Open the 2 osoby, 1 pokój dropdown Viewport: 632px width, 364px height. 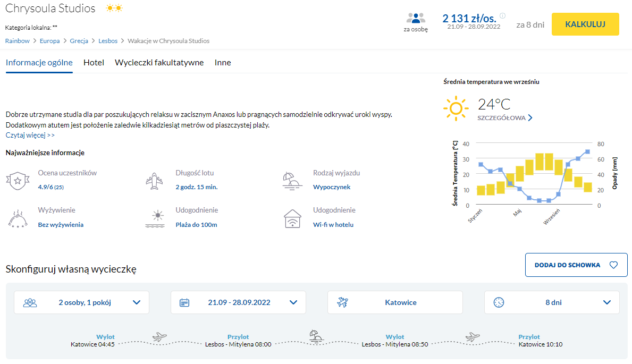81,302
